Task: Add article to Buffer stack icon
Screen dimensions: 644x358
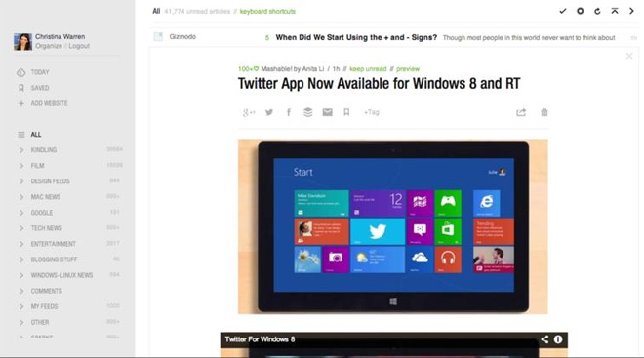Action: coord(307,112)
